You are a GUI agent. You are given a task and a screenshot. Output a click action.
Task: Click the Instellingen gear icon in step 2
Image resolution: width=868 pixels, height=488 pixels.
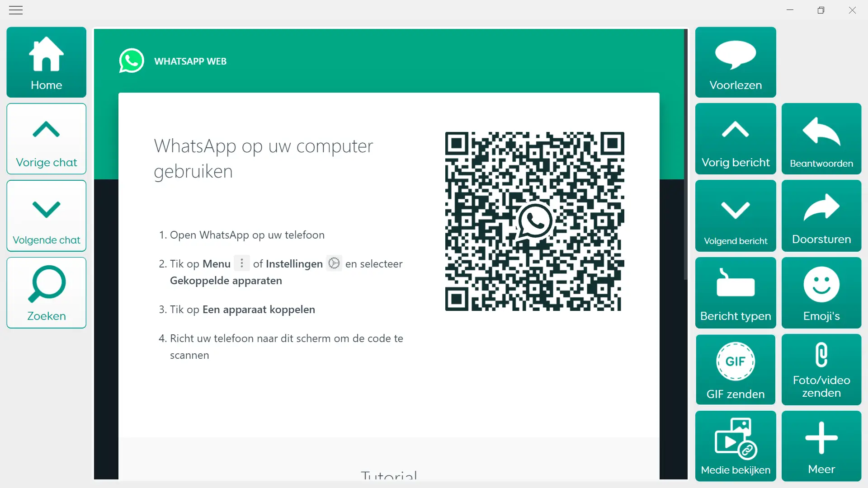tap(334, 263)
